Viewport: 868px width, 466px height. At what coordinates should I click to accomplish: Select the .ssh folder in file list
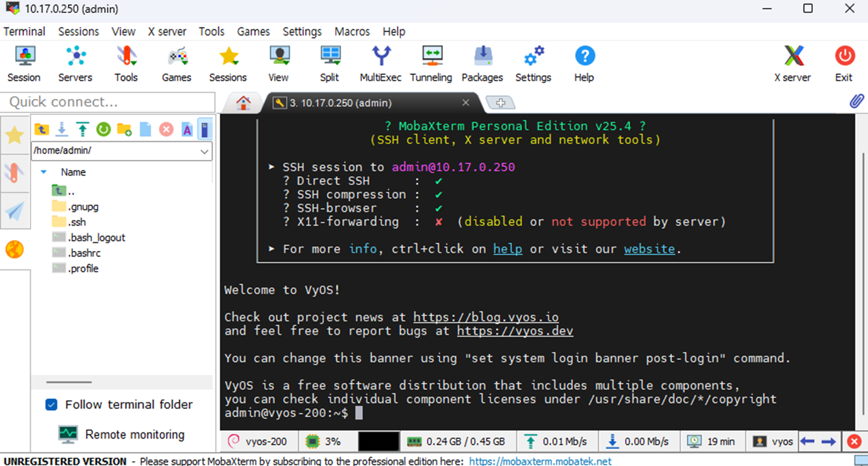[69, 222]
